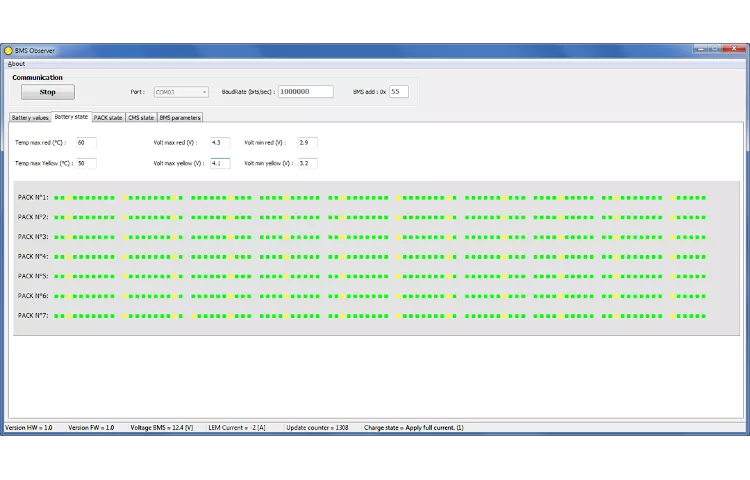Click first cell indicator in PACK N°1 row
Screen dimensions: 750x480
point(57,198)
